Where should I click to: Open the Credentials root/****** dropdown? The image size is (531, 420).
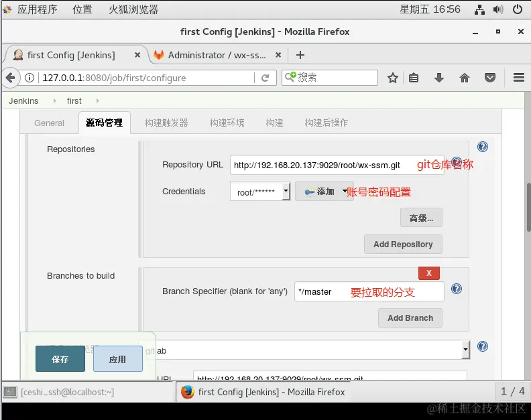coord(259,192)
